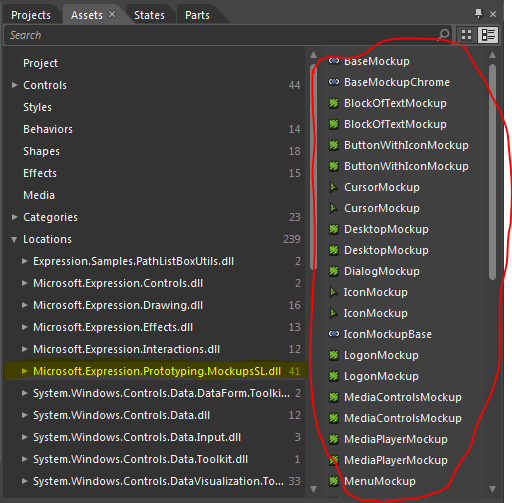Expand the highlighted Prototyping.MockupsSL.dll arrow

pos(24,371)
